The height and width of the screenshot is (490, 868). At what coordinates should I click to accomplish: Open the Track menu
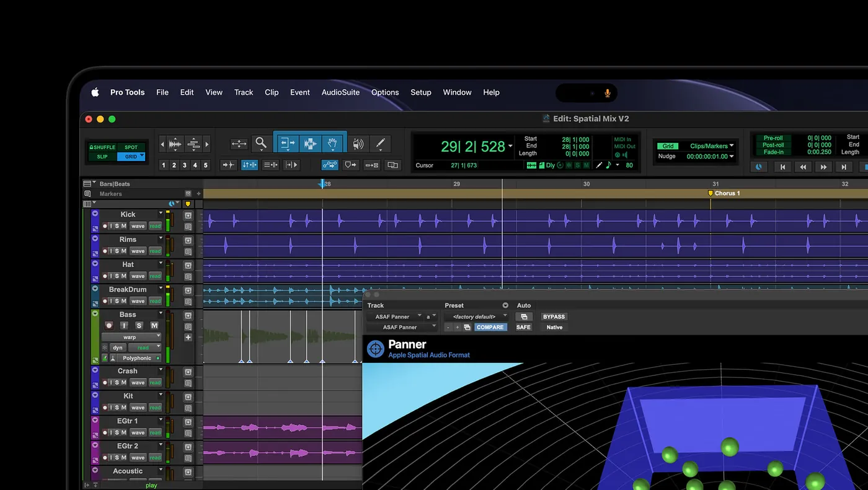pos(244,92)
